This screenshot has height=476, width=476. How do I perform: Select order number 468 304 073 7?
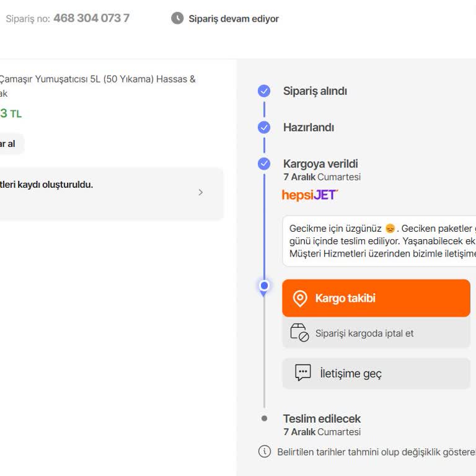coord(91,18)
